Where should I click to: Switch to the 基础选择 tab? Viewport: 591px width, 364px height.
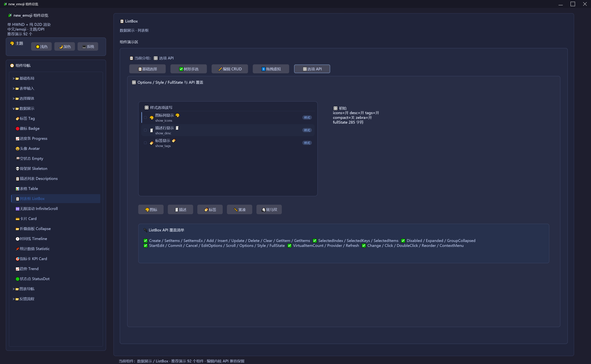pyautogui.click(x=148, y=69)
